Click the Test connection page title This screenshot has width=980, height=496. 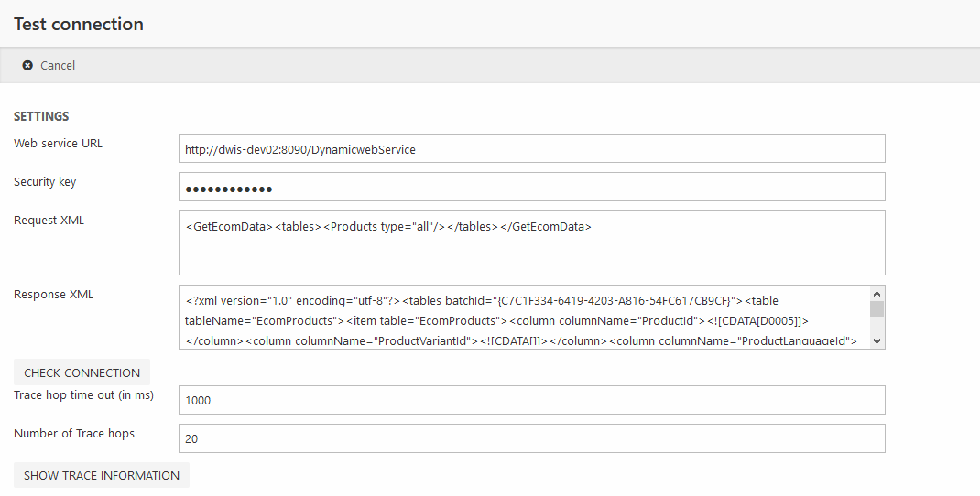click(79, 25)
